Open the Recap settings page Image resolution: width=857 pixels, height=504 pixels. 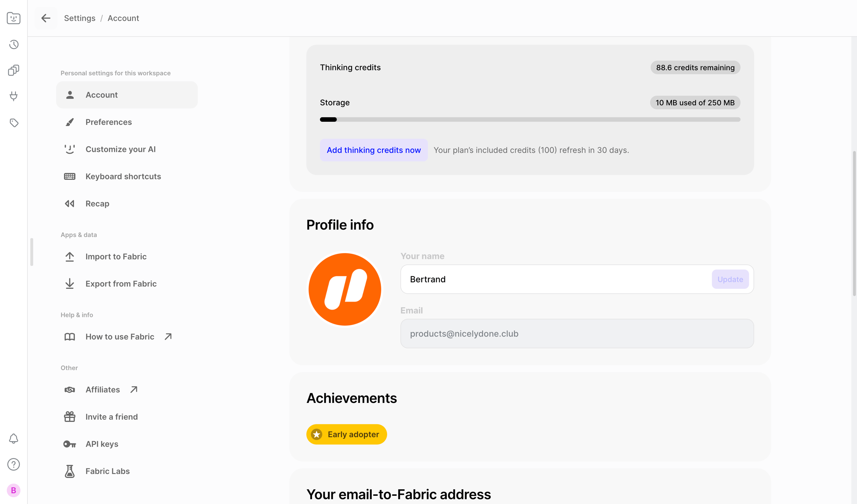pos(127,203)
